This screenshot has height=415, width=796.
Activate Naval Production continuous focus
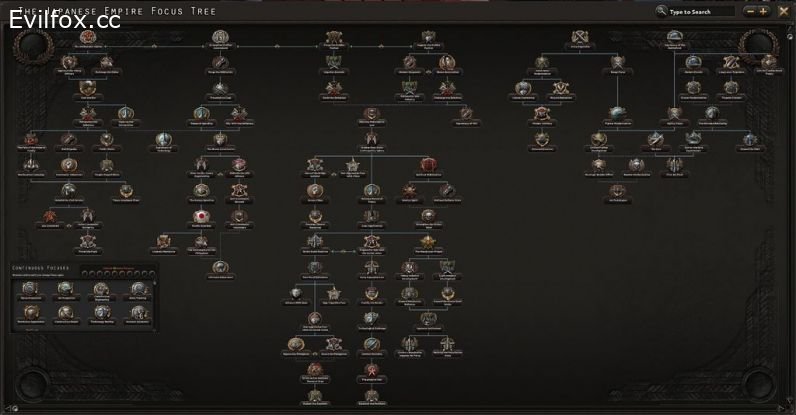[30, 292]
